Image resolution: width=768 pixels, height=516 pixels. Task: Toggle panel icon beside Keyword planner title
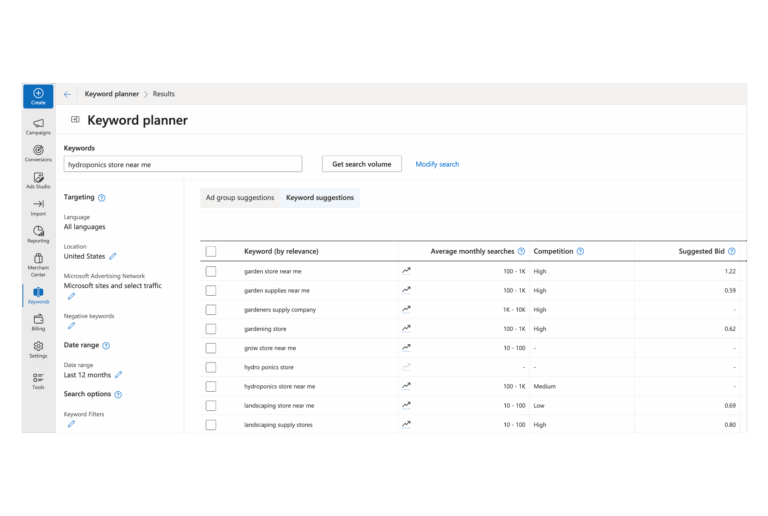pyautogui.click(x=75, y=119)
